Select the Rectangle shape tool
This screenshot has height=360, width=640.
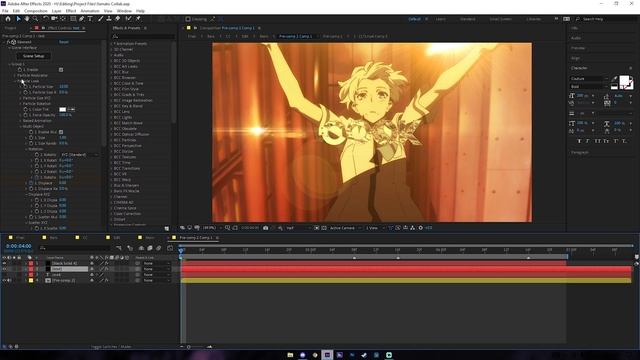click(73, 19)
